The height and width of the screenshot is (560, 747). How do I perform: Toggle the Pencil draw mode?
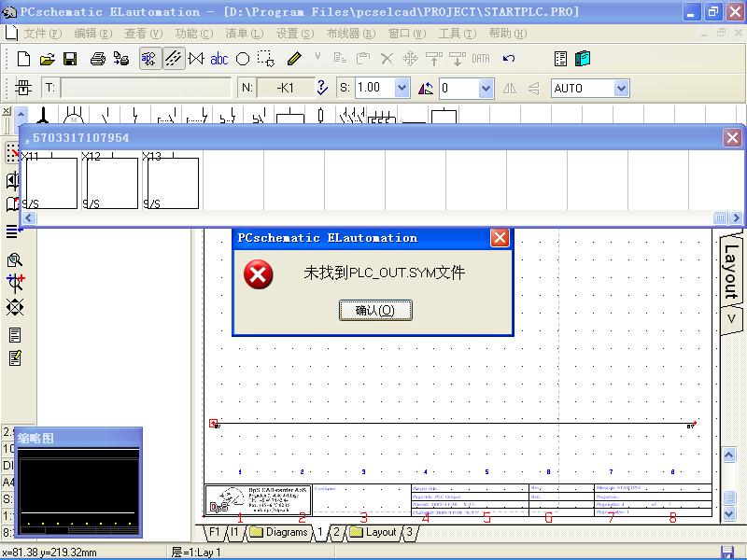pyautogui.click(x=294, y=59)
